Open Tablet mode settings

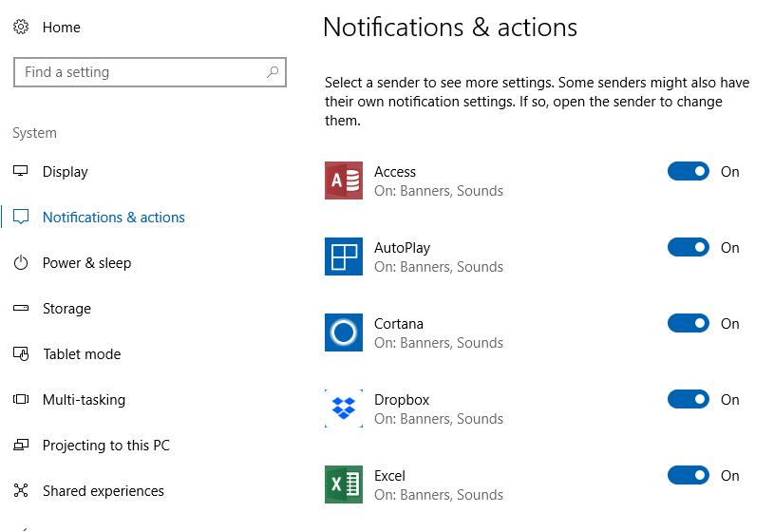click(x=82, y=354)
